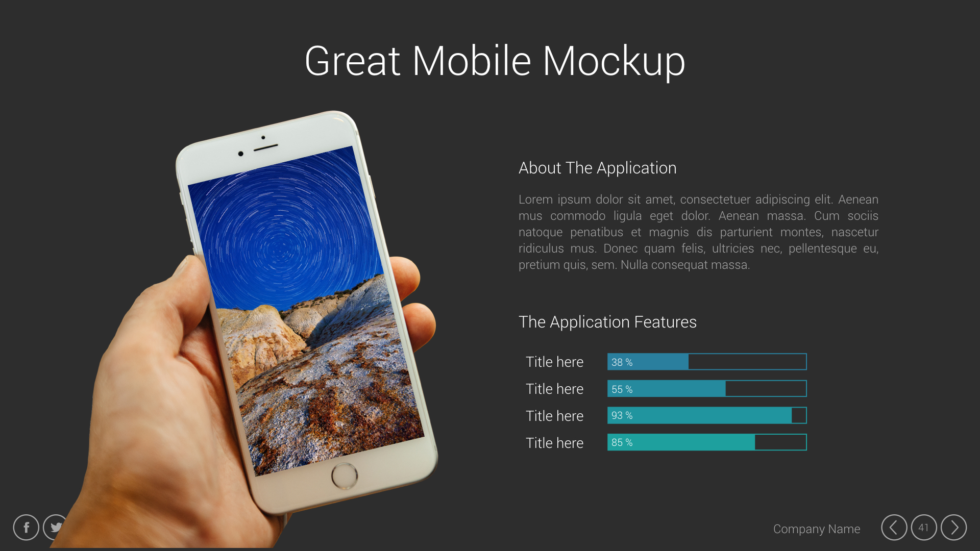The image size is (980, 551).
Task: Toggle the 93% feature progress bar
Action: pyautogui.click(x=707, y=415)
